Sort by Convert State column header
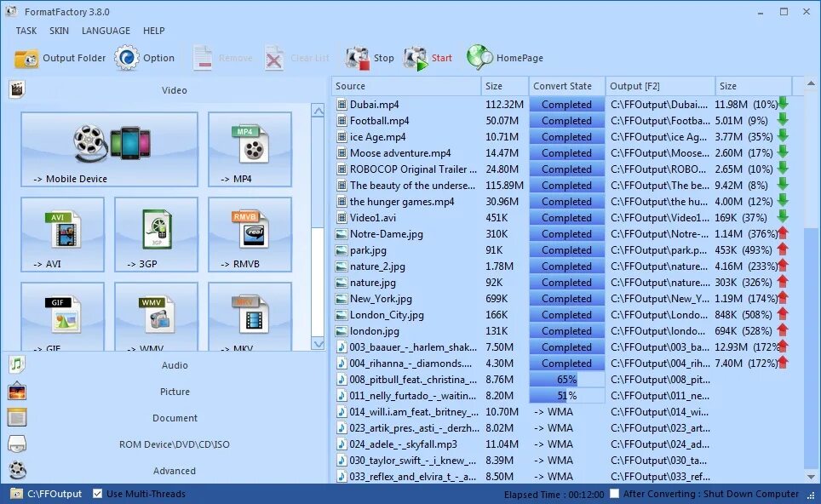This screenshot has width=821, height=504. tap(567, 86)
